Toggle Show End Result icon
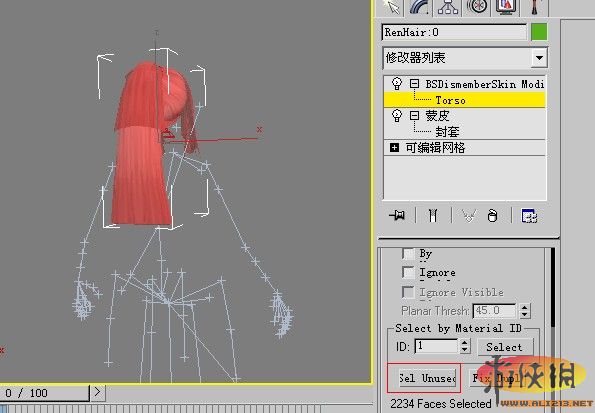This screenshot has height=413, width=595. pos(433,216)
